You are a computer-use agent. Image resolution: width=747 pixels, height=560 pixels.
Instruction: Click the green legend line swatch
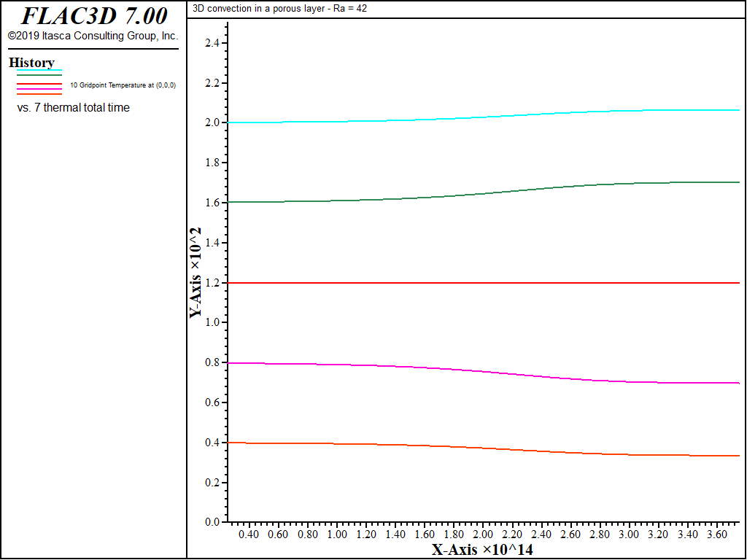(x=39, y=75)
